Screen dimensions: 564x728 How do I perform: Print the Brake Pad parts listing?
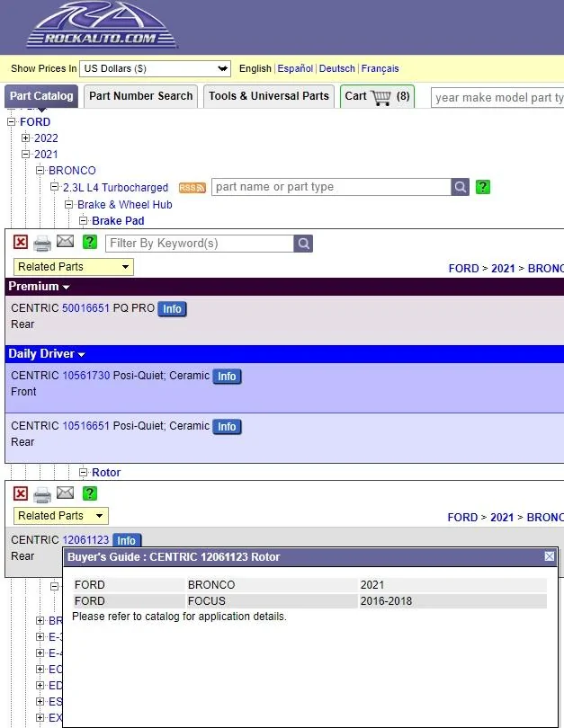pos(42,243)
